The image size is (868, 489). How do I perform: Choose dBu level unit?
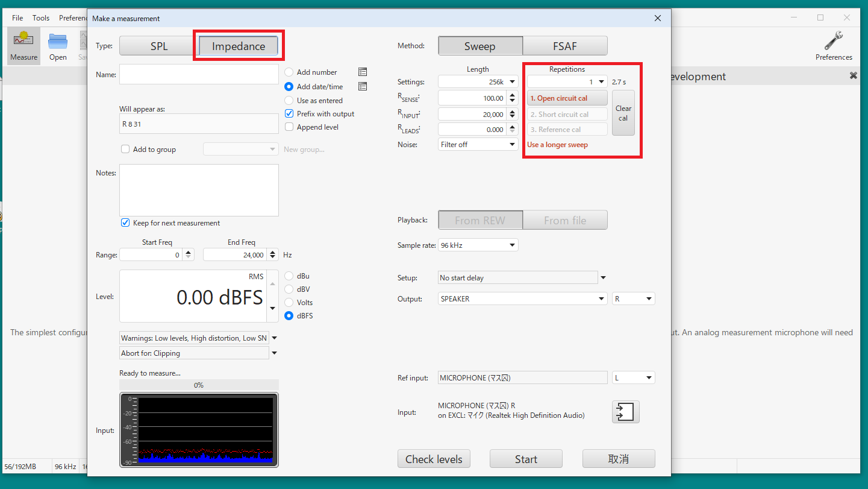289,276
